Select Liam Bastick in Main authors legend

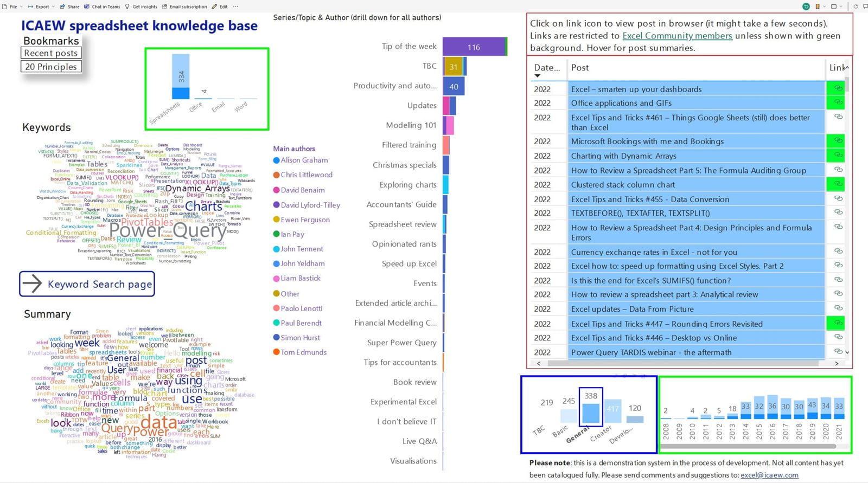click(300, 278)
